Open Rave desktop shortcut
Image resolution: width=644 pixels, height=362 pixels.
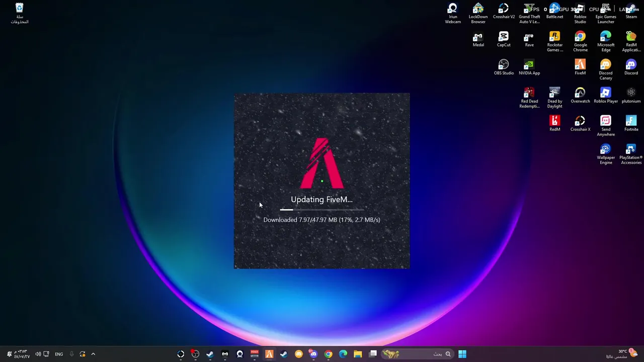(529, 40)
